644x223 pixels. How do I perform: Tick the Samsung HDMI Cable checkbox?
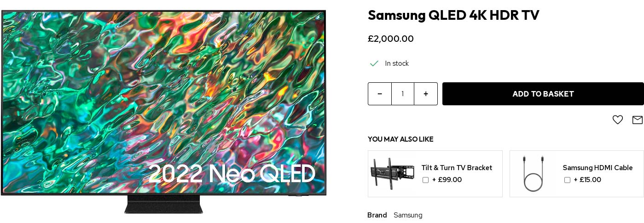567,180
